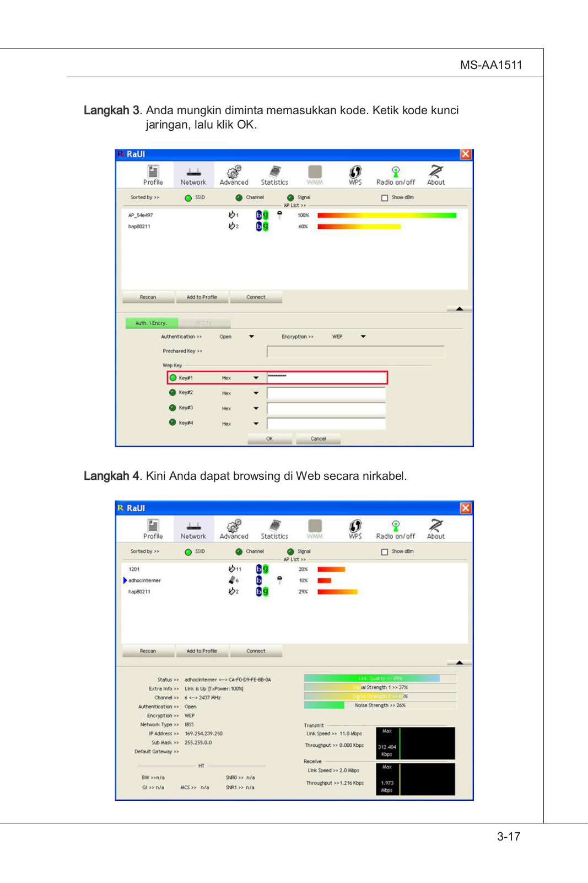The height and width of the screenshot is (883, 588).
Task: Click Add to Profile in lower window
Action: point(202,651)
